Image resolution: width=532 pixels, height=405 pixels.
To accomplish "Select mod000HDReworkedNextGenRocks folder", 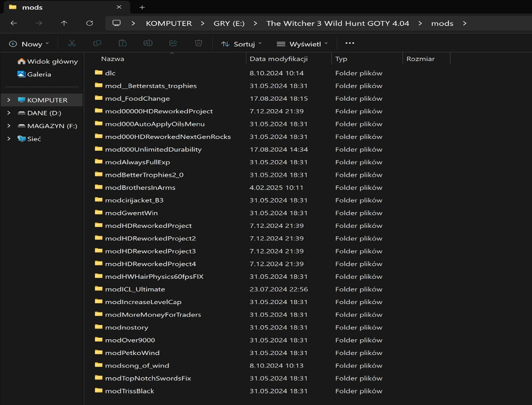I will (x=168, y=136).
